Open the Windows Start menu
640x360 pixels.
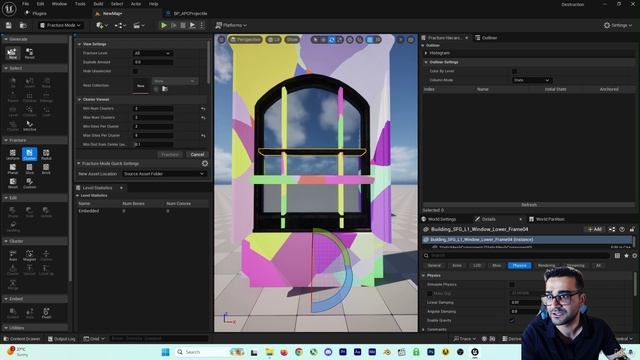(165, 352)
